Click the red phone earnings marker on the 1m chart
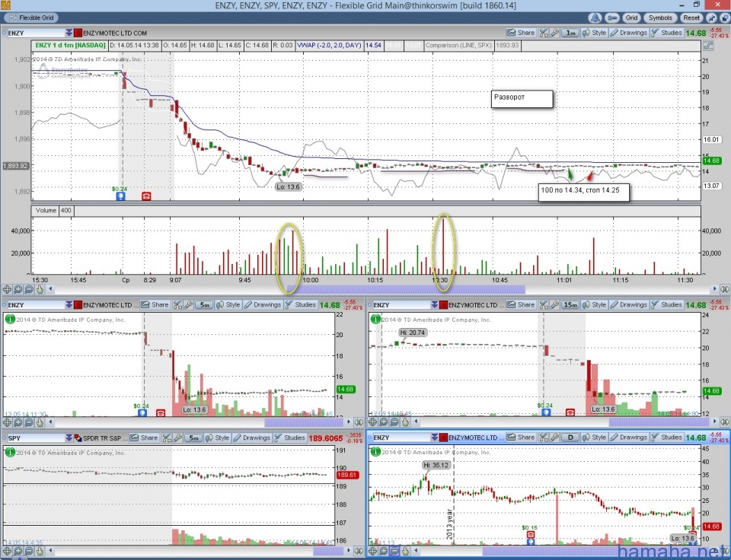 (146, 196)
